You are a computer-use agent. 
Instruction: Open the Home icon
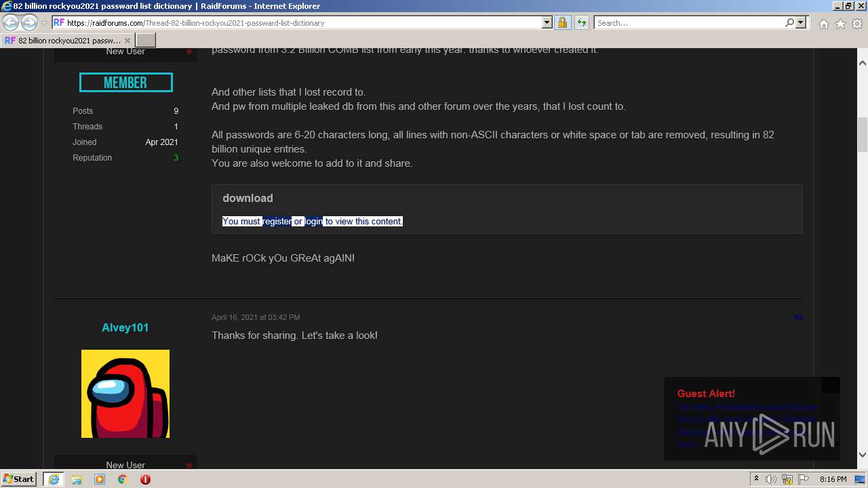tap(823, 24)
